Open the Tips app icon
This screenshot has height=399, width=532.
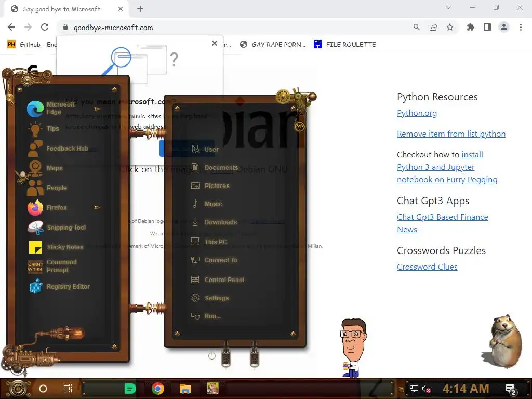pyautogui.click(x=35, y=129)
